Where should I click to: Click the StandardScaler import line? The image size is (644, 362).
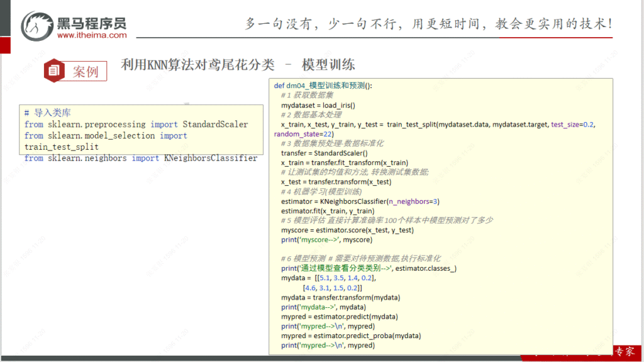(x=136, y=125)
